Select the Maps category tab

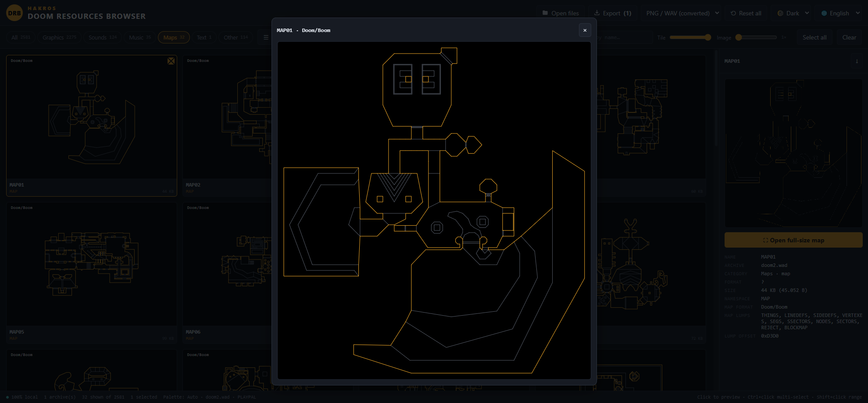(174, 37)
